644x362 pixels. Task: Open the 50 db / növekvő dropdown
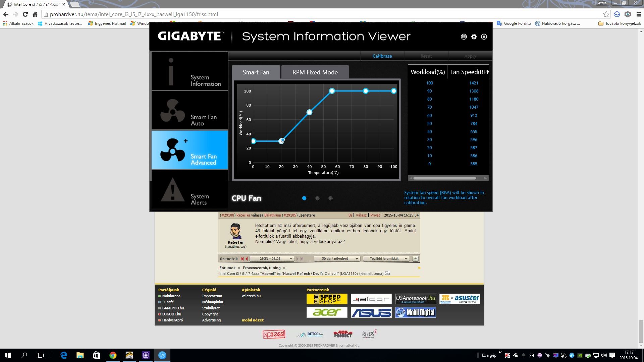tap(337, 258)
